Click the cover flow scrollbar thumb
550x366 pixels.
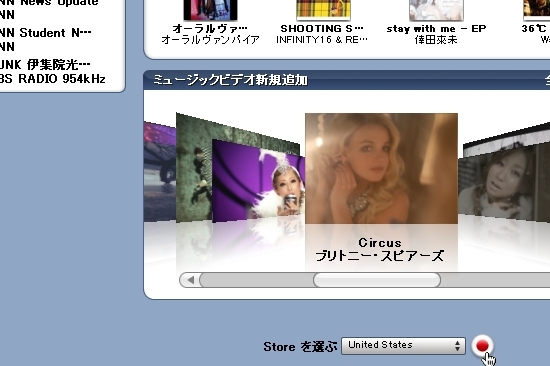pyautogui.click(x=377, y=280)
